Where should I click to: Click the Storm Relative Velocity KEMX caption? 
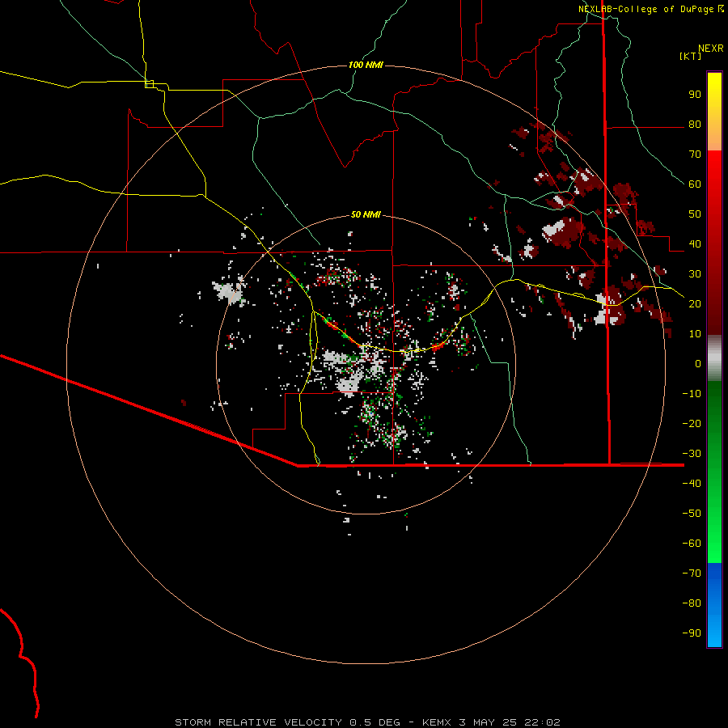click(367, 722)
